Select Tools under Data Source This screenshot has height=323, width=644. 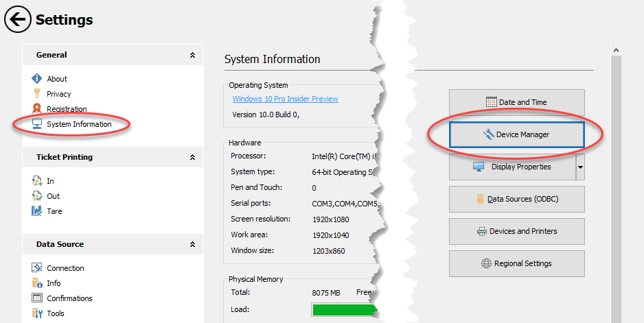(56, 313)
